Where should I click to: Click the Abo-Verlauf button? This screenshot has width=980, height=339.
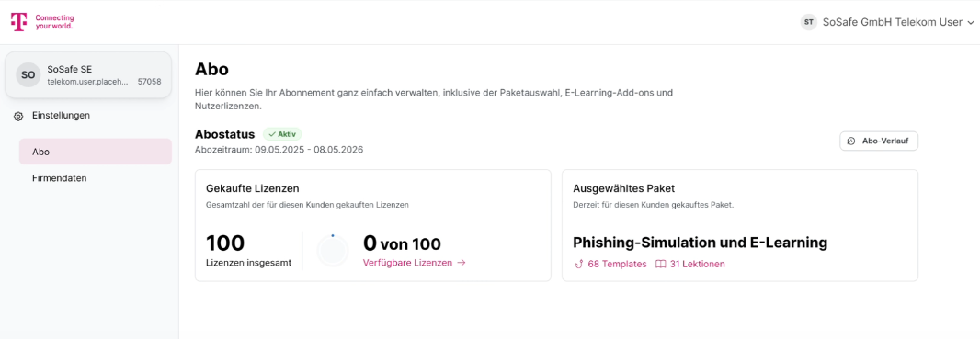pos(879,141)
